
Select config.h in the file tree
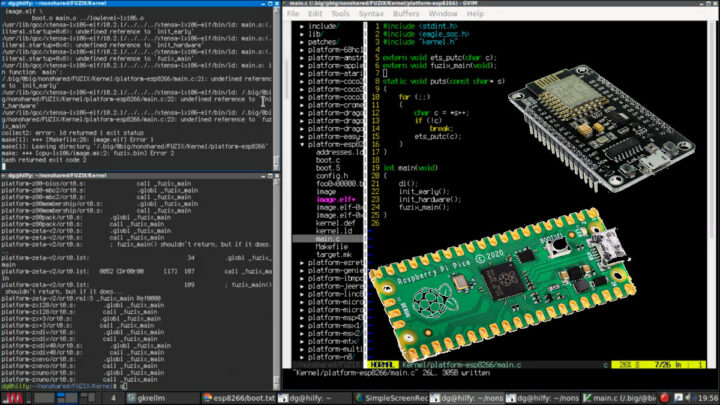[x=333, y=175]
